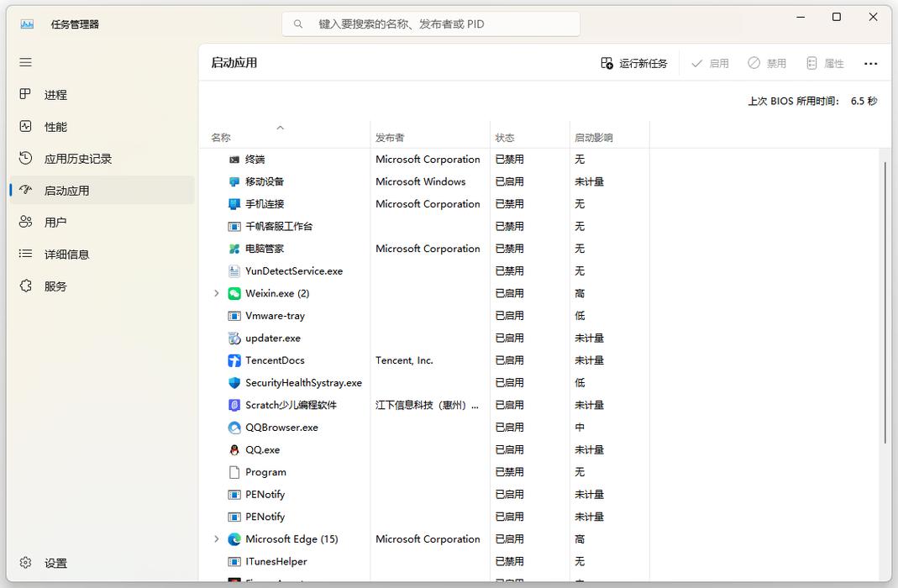
Task: Expand the Microsoft Edge (15) group
Action: point(217,538)
